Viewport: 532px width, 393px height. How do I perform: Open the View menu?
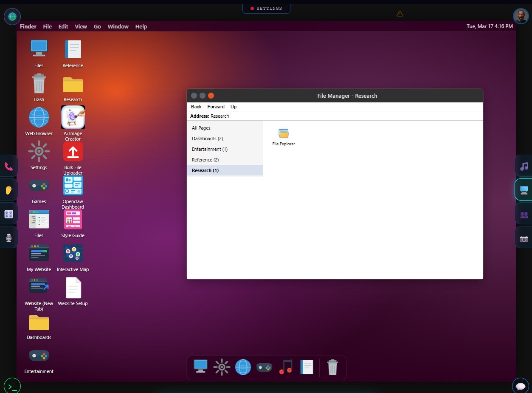tap(81, 26)
